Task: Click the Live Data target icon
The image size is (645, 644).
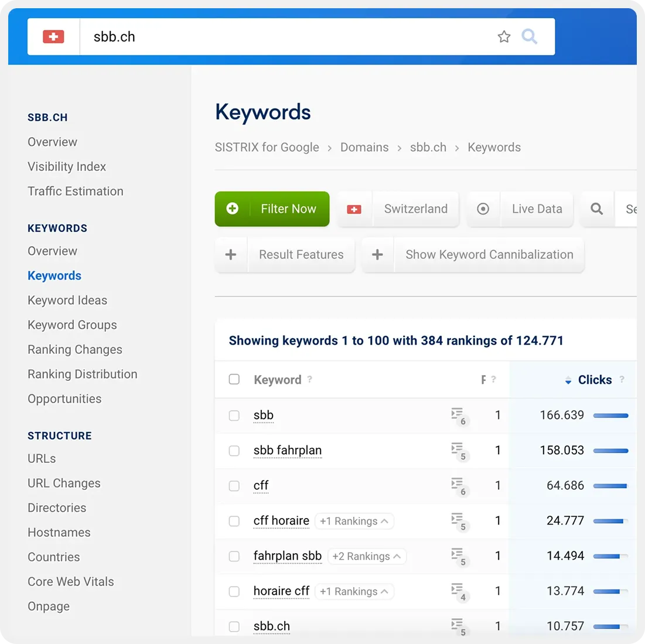Action: click(483, 209)
